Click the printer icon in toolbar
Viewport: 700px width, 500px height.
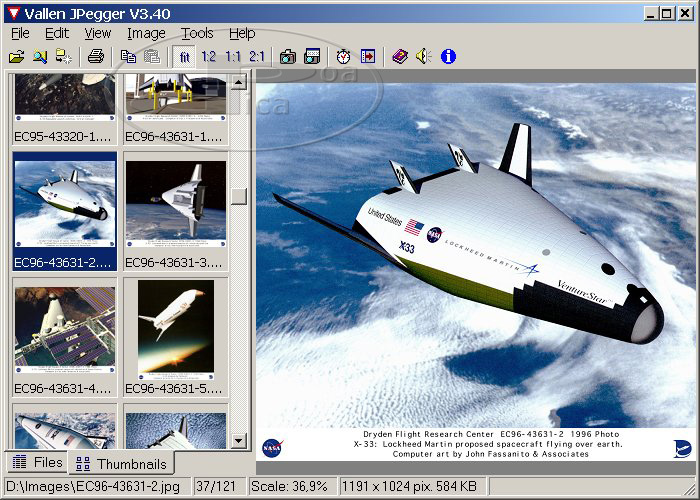(96, 56)
